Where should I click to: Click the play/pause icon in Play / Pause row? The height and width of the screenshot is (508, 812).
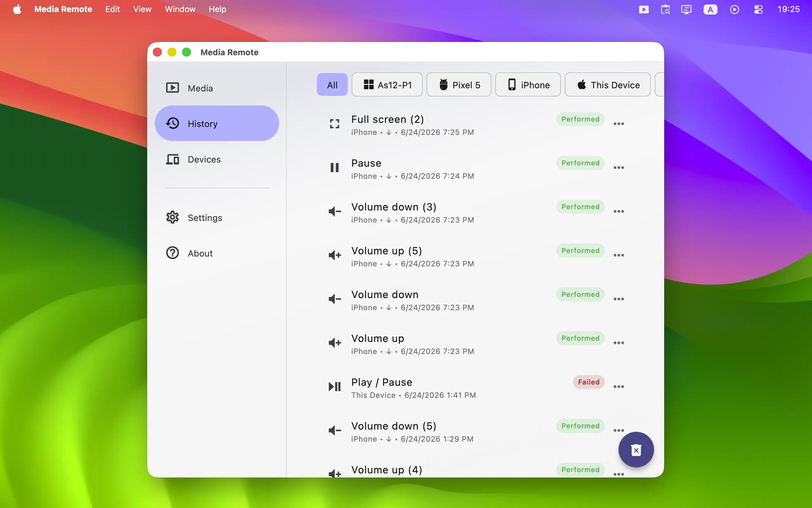335,387
